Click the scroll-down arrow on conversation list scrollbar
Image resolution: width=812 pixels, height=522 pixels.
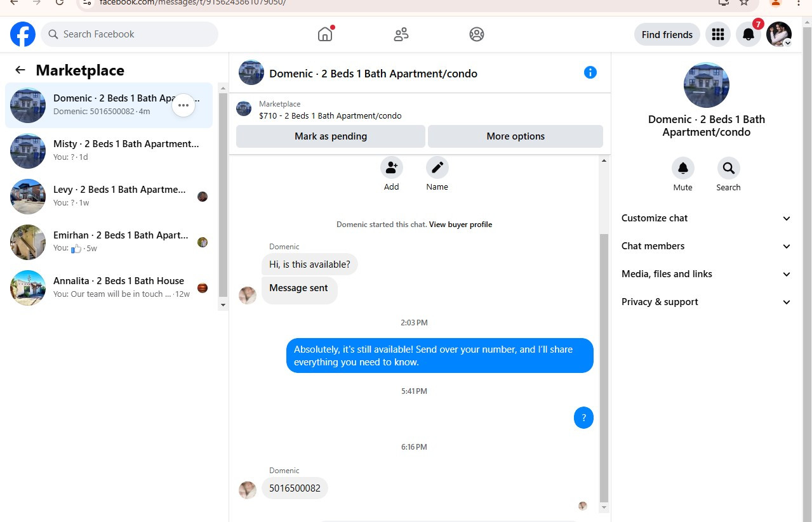[x=223, y=305]
